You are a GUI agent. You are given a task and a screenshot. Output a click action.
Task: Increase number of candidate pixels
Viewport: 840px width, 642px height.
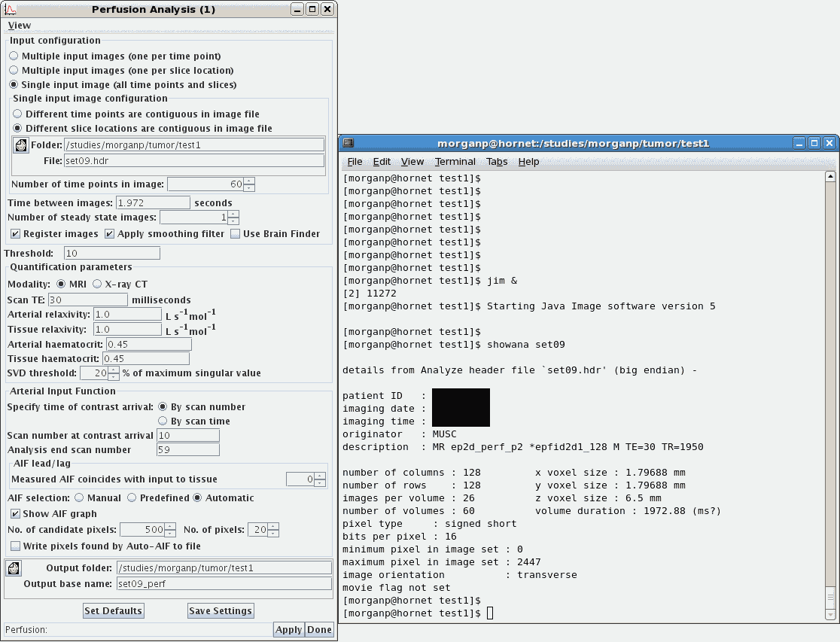coord(170,526)
